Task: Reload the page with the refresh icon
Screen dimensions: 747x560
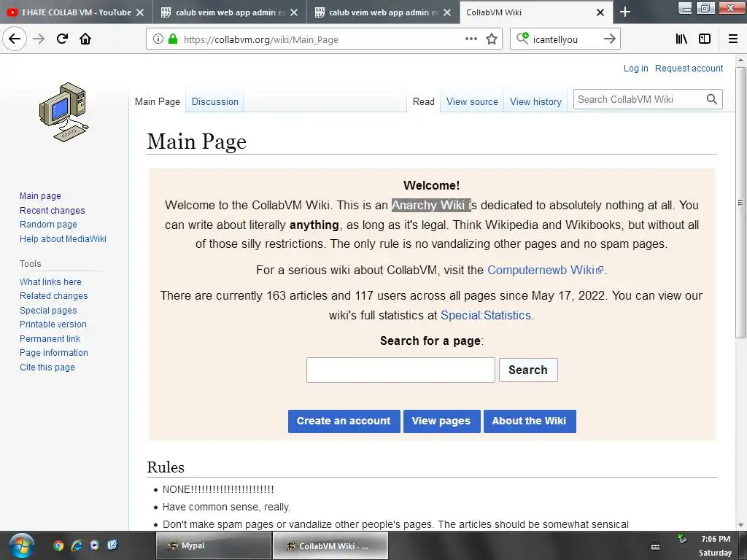Action: (x=62, y=39)
